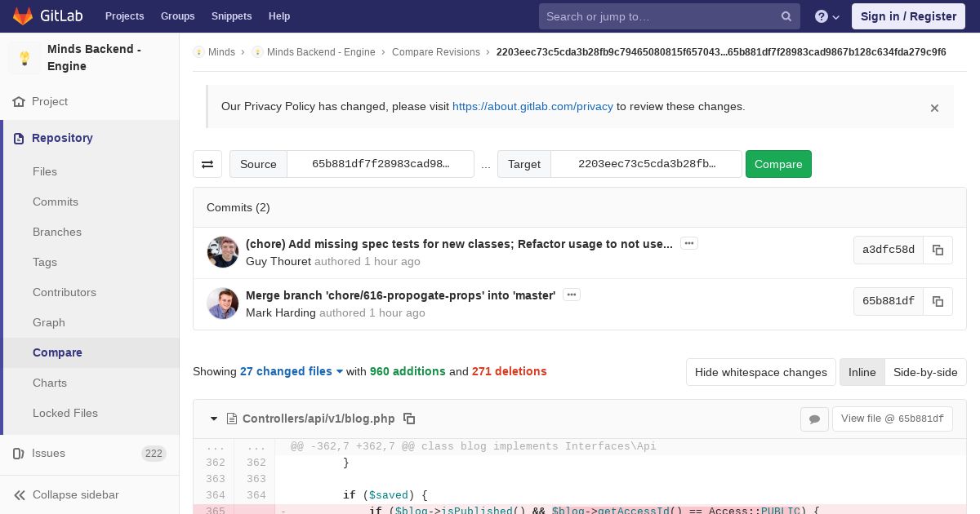Viewport: 980px width, 514px height.
Task: Click the Source revision input field
Action: tap(381, 164)
